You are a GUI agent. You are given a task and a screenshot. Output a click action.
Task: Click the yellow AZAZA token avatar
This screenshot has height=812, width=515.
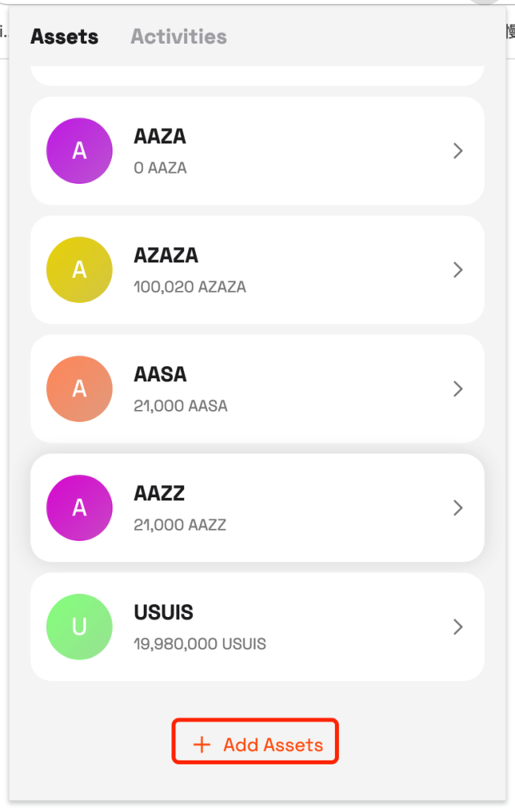point(79,270)
